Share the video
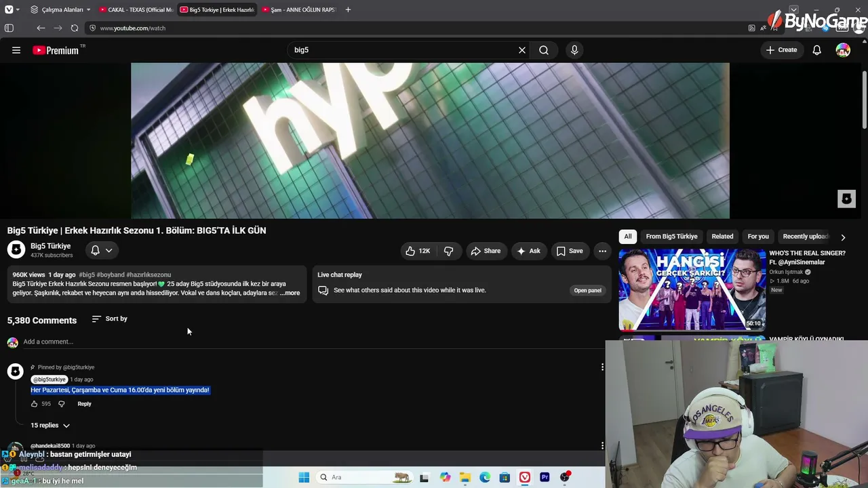868x488 pixels. 486,251
